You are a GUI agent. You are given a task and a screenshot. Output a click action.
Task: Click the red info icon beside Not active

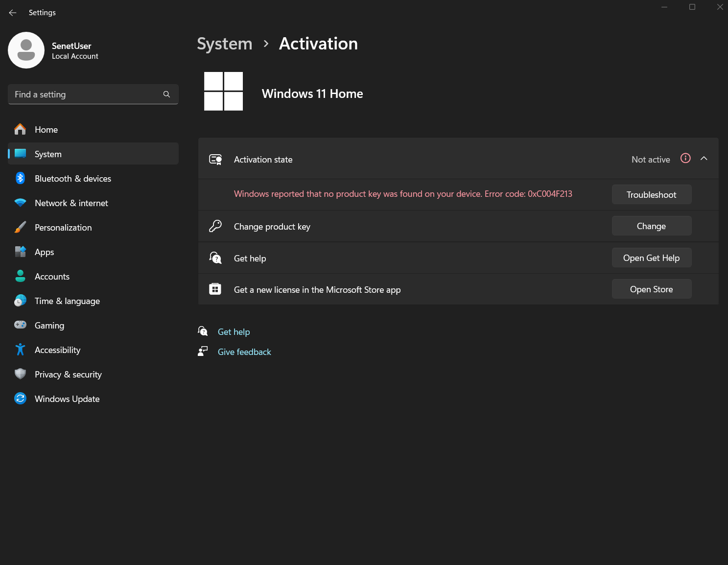[x=685, y=158]
